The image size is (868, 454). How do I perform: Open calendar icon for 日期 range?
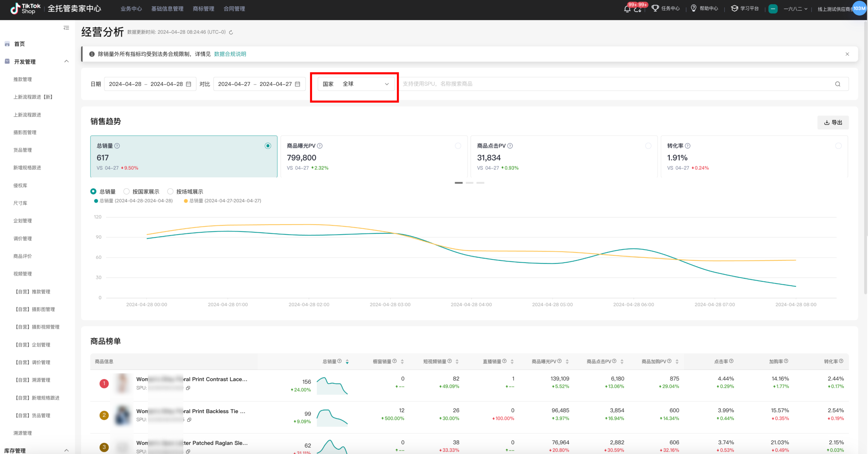click(189, 84)
